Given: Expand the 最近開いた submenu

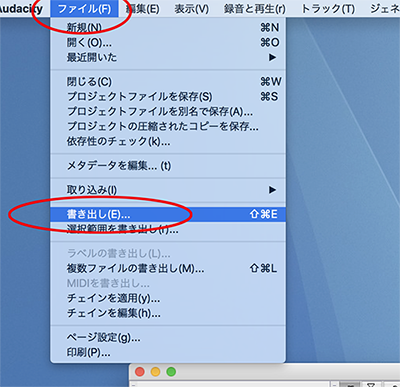Looking at the screenshot, I should click(168, 57).
